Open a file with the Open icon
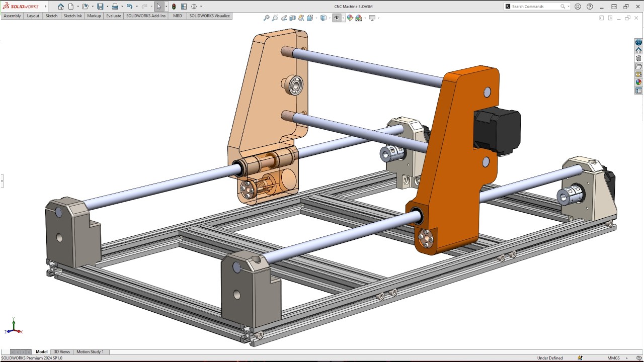This screenshot has height=362, width=644. (x=85, y=7)
